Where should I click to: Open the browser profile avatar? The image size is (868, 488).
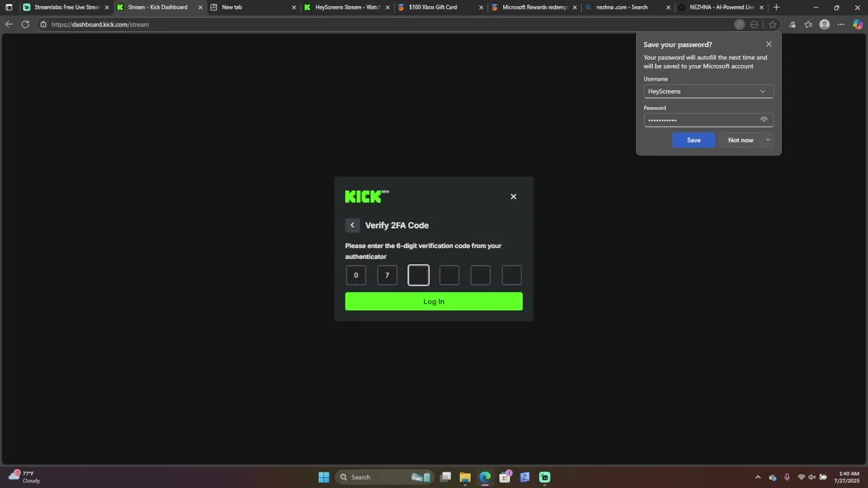coord(825,24)
